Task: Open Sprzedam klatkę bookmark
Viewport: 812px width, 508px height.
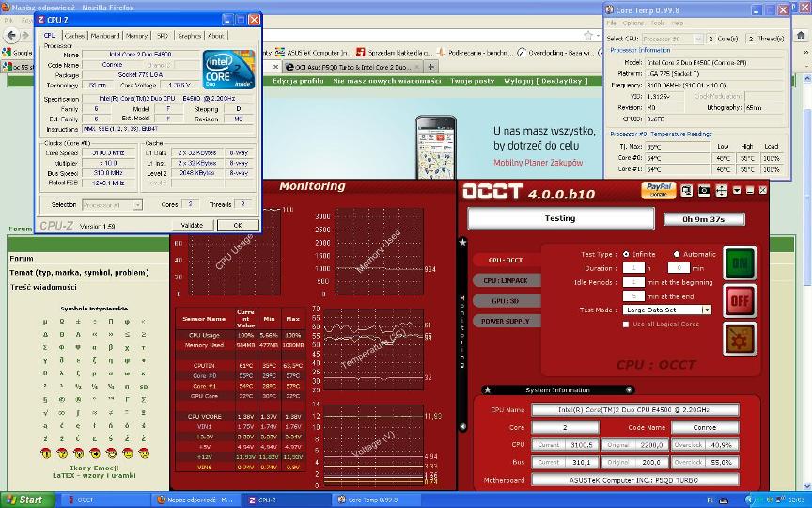Action: pyautogui.click(x=394, y=53)
